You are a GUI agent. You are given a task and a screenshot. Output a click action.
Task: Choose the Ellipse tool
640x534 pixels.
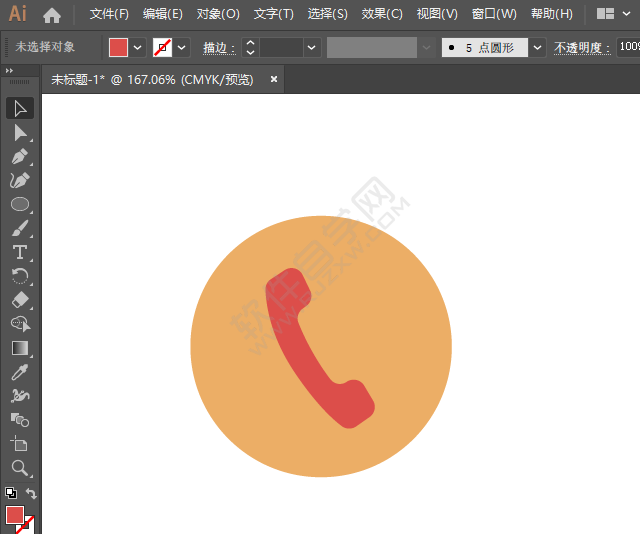pos(20,204)
